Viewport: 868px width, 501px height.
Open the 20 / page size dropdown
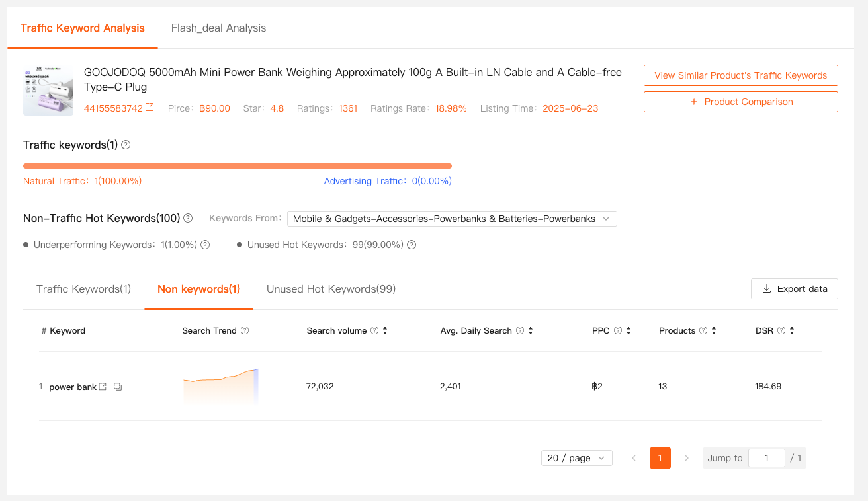point(576,458)
